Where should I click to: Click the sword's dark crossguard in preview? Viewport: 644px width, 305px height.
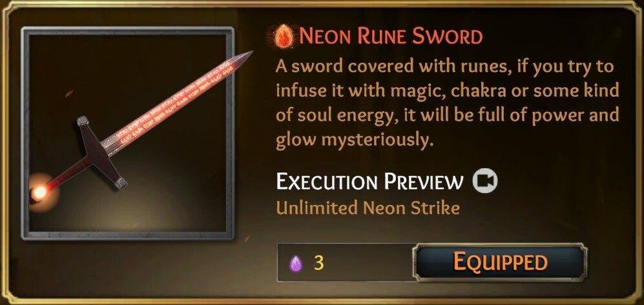[x=102, y=151]
